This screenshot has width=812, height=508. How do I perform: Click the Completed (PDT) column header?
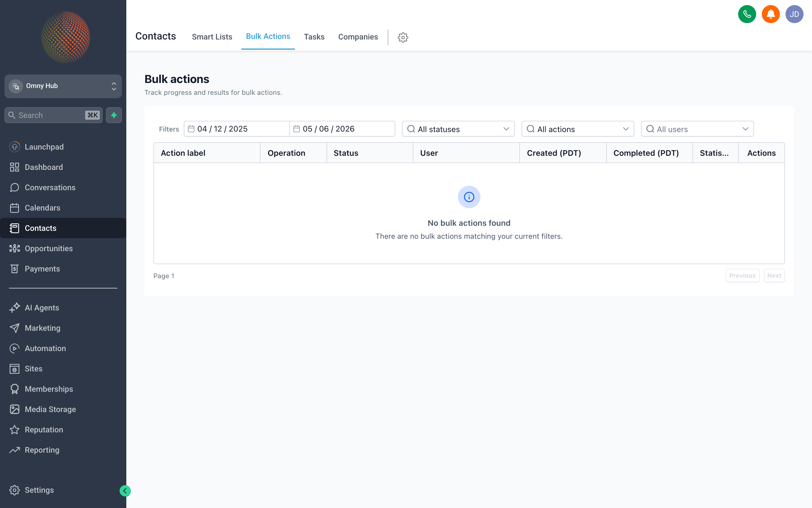[649, 153]
